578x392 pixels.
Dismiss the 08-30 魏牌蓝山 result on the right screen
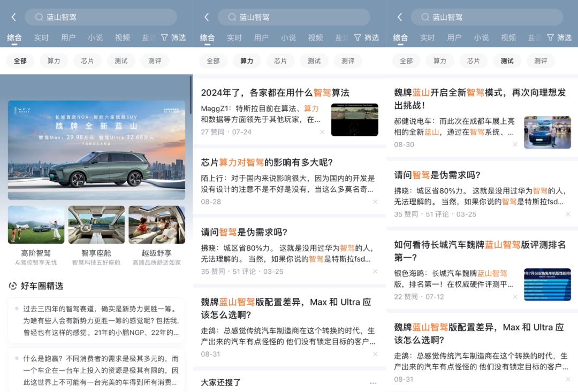(515, 144)
